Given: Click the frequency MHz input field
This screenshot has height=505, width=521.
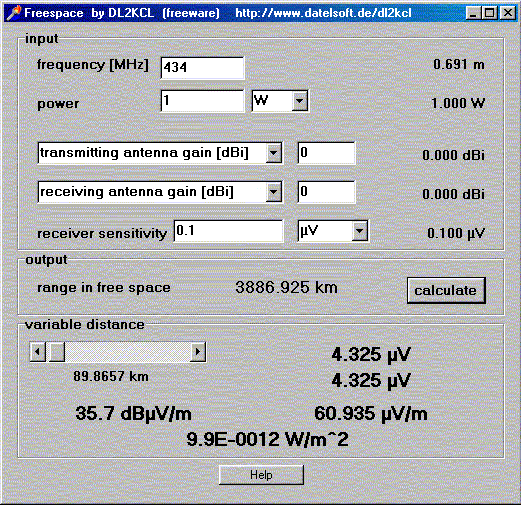Looking at the screenshot, I should pyautogui.click(x=202, y=68).
